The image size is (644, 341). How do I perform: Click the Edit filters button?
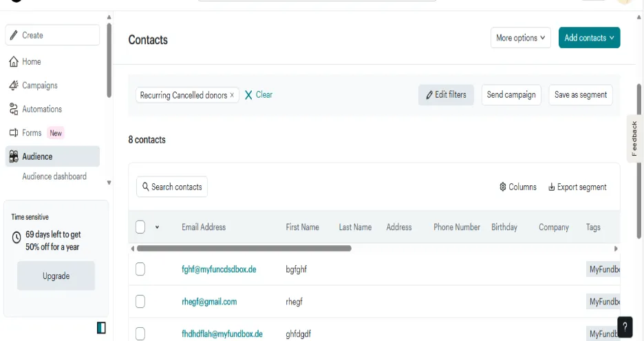[446, 95]
